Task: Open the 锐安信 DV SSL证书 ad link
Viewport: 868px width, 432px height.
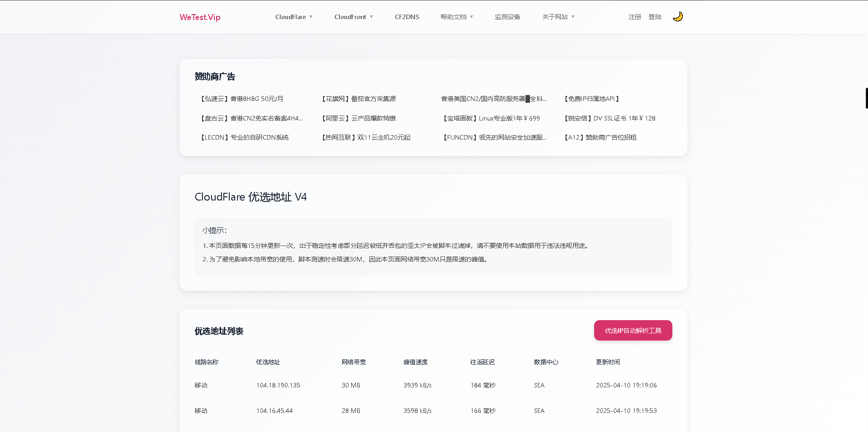Action: 609,118
